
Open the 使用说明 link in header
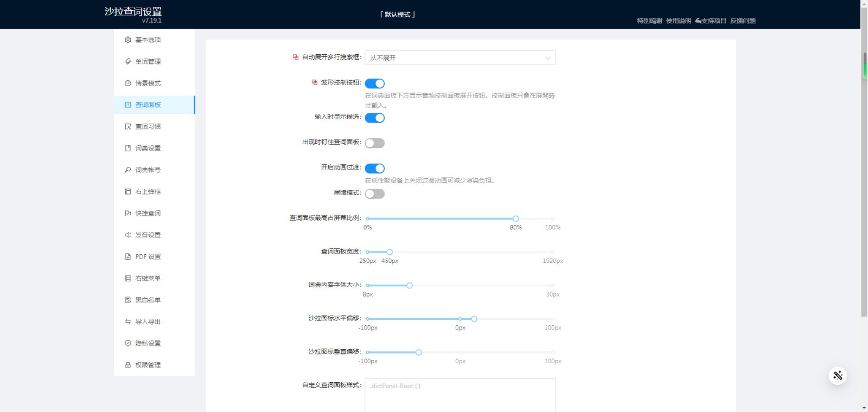tap(678, 21)
